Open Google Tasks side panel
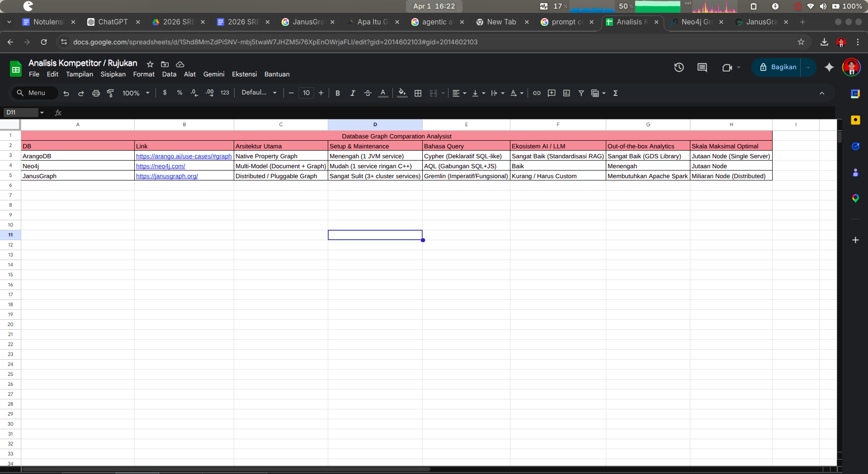Image resolution: width=868 pixels, height=474 pixels. click(x=855, y=146)
